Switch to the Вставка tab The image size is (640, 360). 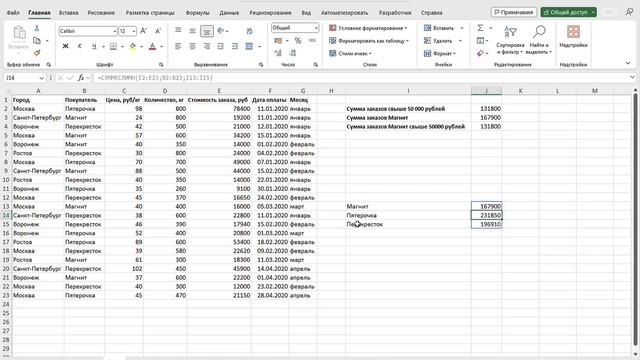68,13
